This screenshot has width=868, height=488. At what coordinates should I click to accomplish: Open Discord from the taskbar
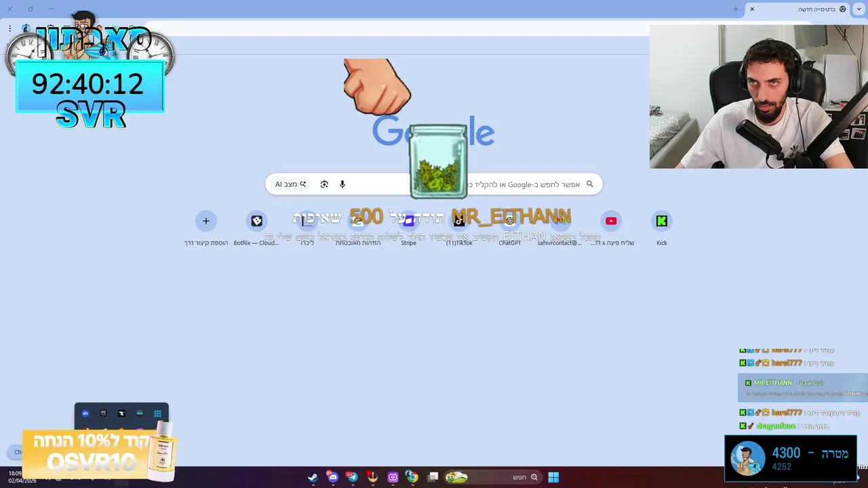pos(332,477)
